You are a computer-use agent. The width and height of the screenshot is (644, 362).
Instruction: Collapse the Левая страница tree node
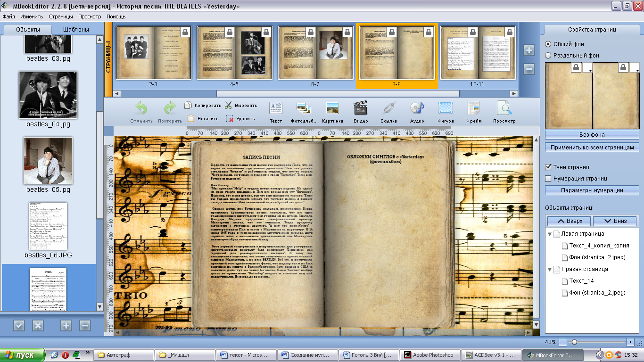(x=549, y=234)
